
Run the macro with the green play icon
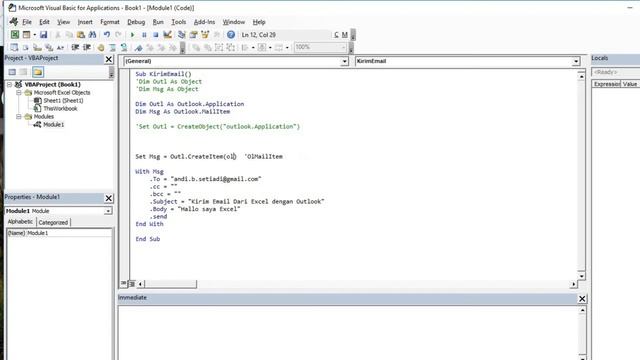[x=132, y=35]
